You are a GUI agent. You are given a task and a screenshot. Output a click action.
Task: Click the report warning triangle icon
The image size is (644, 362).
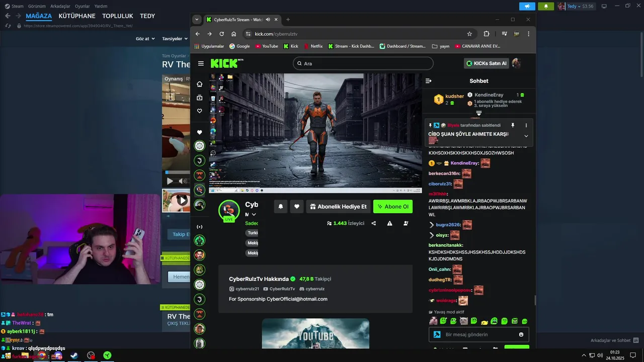390,223
